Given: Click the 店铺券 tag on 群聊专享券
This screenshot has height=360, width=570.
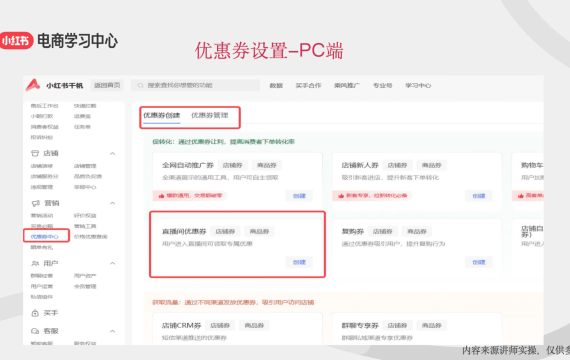Looking at the screenshot, I should tap(397, 325).
